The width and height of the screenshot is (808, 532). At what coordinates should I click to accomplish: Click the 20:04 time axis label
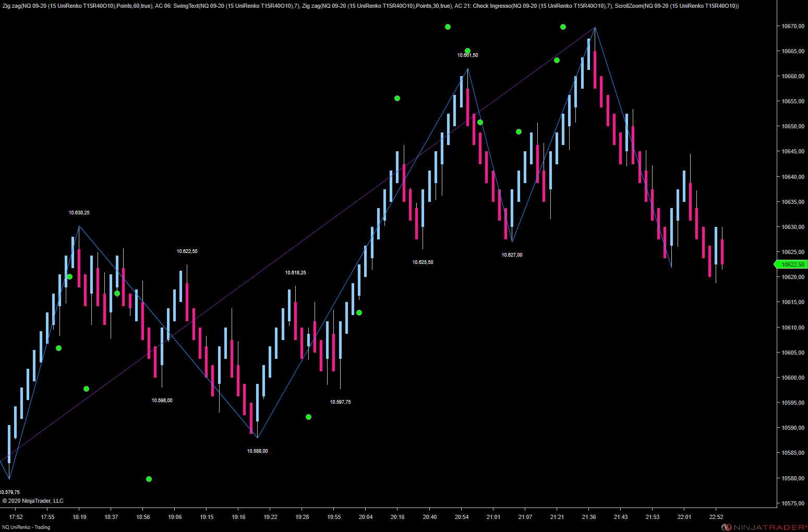[366, 517]
